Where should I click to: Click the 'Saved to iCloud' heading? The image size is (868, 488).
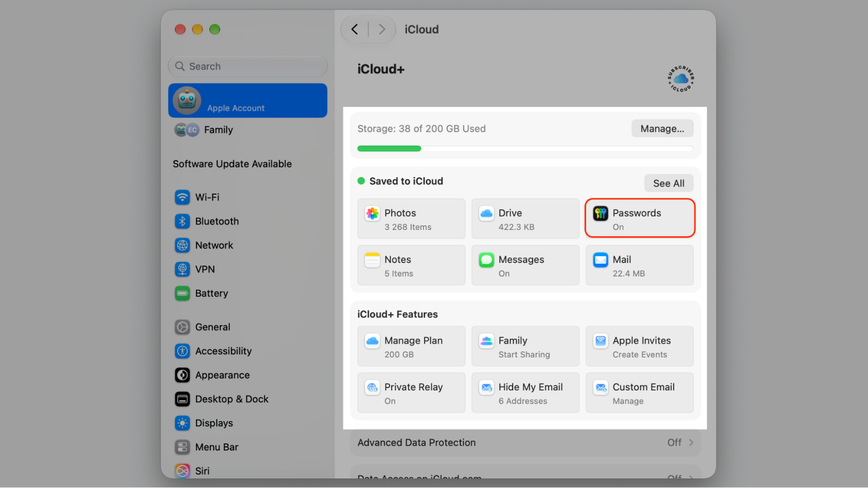(406, 181)
